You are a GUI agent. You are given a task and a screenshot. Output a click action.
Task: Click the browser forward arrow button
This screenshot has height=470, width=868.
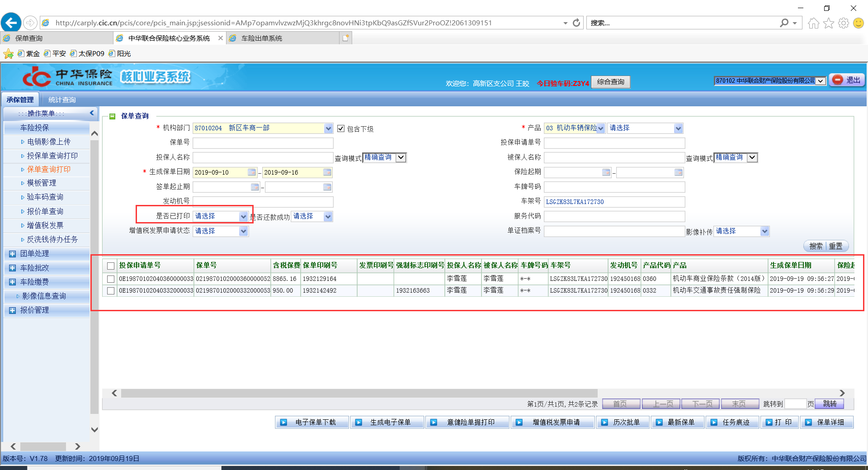point(30,23)
